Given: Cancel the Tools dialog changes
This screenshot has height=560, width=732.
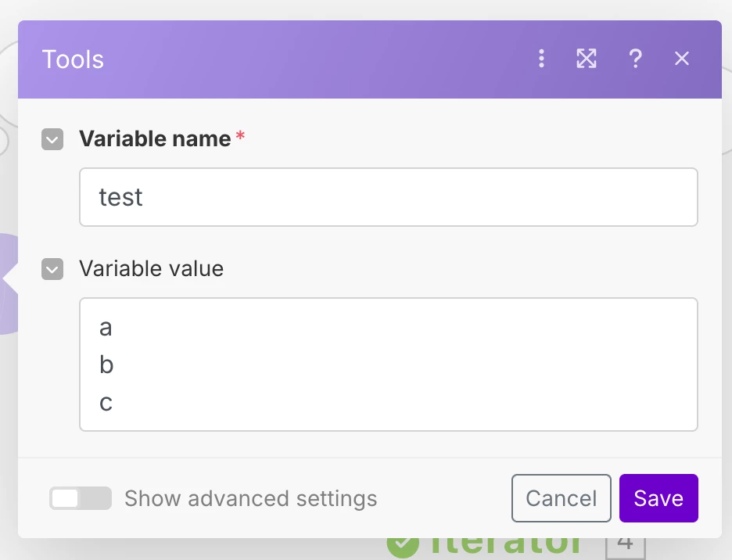Looking at the screenshot, I should coord(561,498).
